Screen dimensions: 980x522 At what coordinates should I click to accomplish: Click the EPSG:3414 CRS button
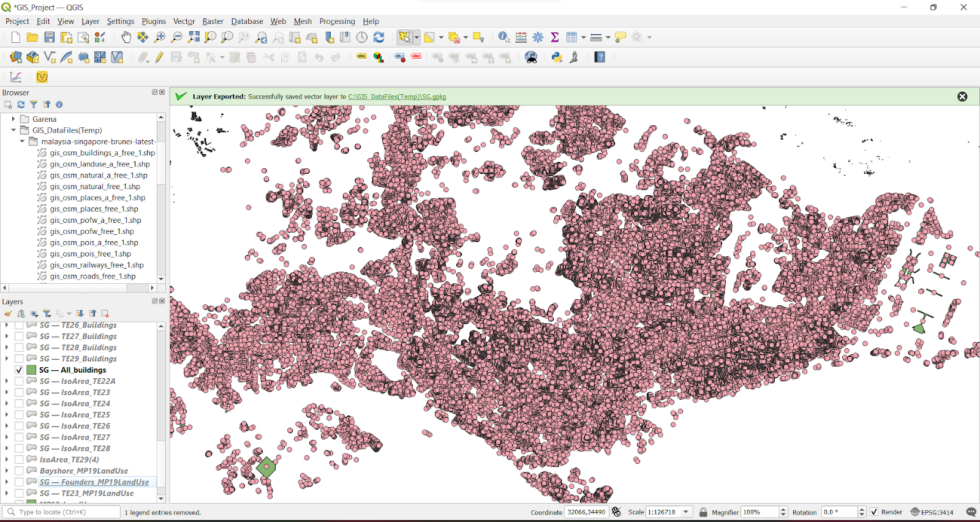coord(932,512)
